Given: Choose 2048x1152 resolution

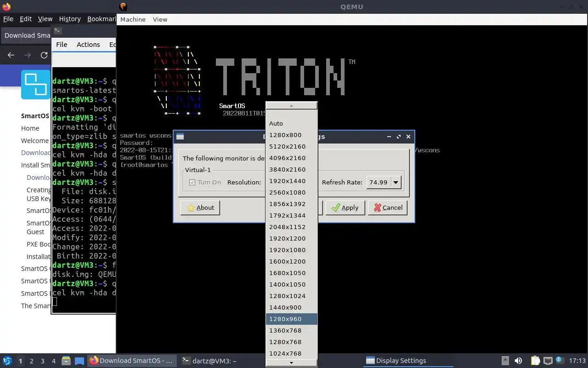Looking at the screenshot, I should click(x=291, y=227).
